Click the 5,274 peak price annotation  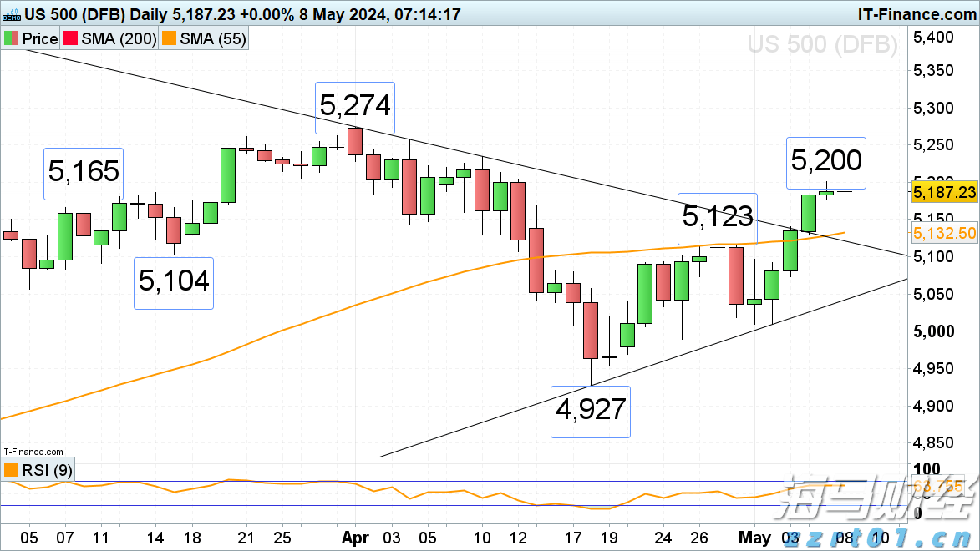click(x=354, y=108)
